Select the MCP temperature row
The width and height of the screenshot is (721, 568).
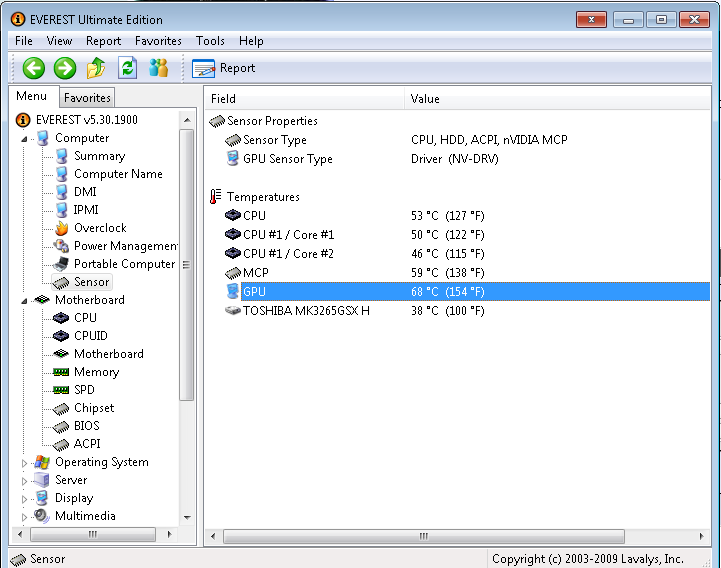tap(458, 273)
